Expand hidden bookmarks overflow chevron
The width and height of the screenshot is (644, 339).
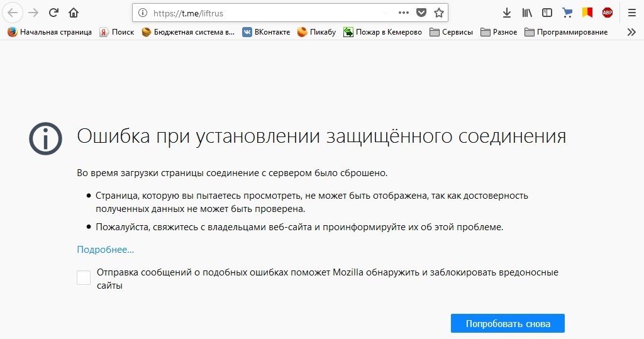pyautogui.click(x=631, y=32)
